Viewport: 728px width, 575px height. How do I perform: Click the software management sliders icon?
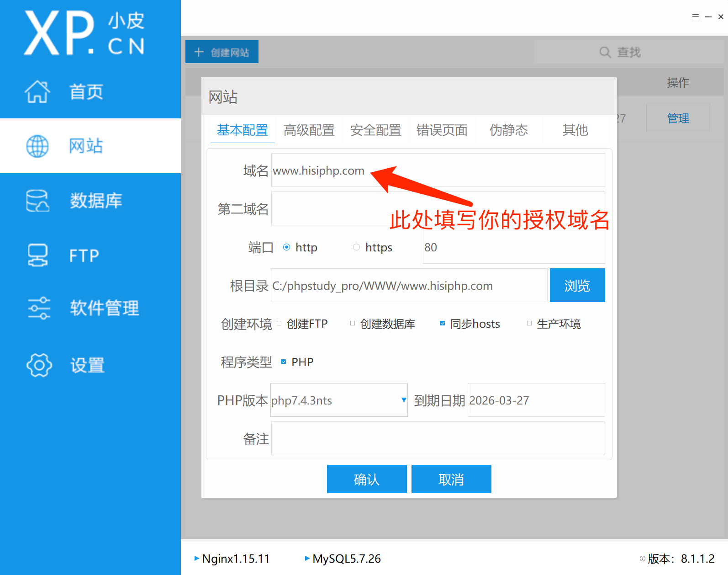(x=39, y=308)
